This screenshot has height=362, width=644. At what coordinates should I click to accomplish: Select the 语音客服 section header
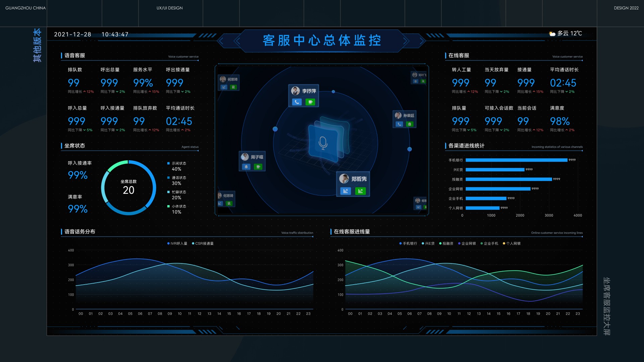point(74,56)
